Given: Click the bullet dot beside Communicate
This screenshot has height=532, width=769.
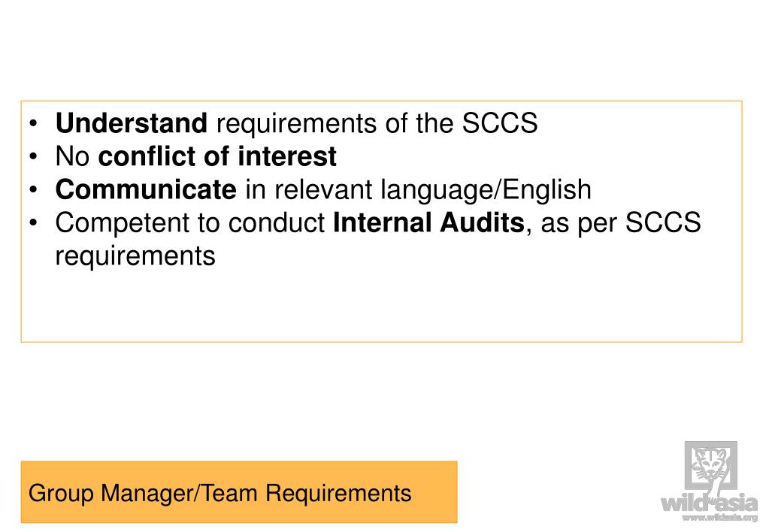Looking at the screenshot, I should 33,190.
